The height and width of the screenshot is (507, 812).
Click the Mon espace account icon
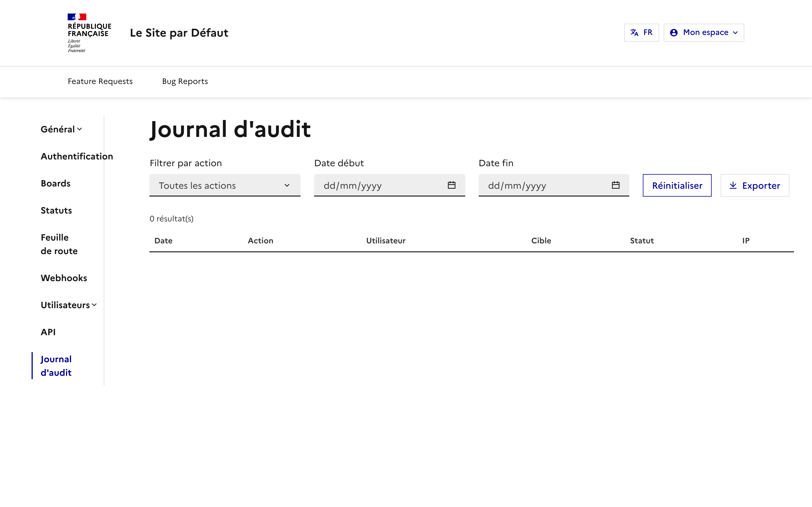click(674, 32)
